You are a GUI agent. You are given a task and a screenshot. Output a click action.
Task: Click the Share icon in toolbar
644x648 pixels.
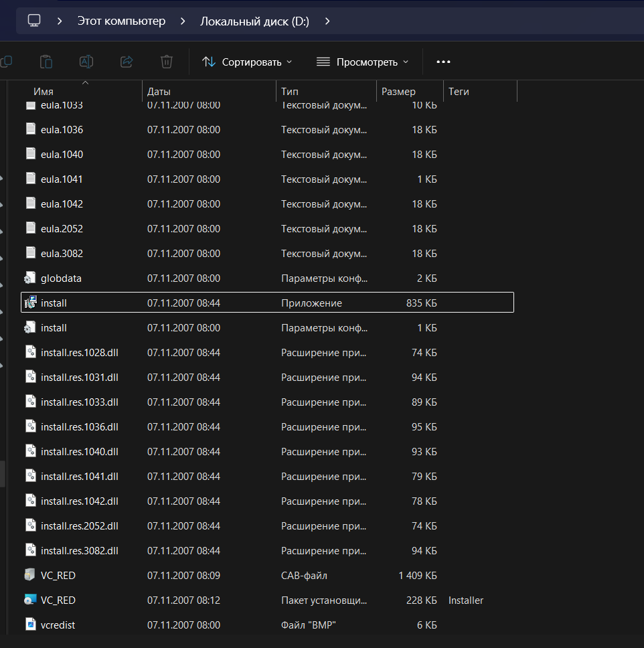127,62
